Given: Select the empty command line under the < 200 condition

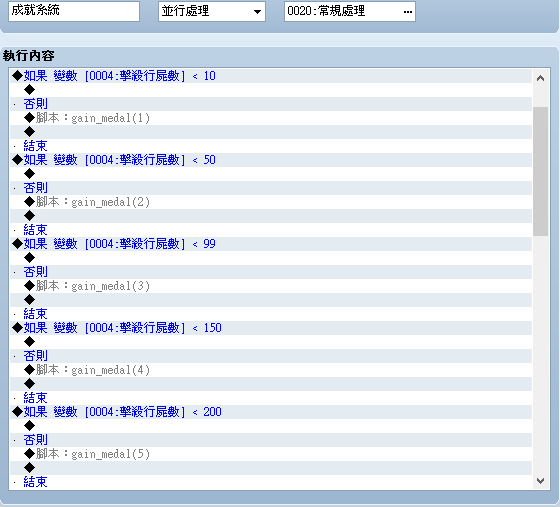Looking at the screenshot, I should 271,426.
